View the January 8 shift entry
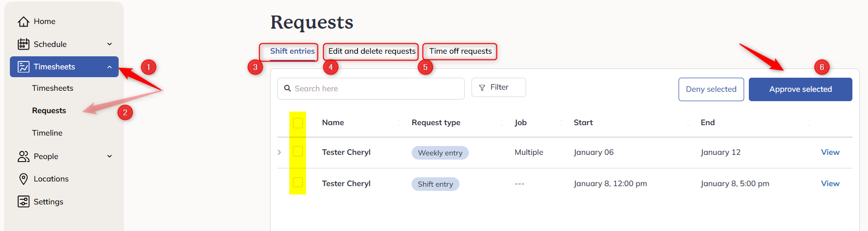868x231 pixels. [x=830, y=184]
